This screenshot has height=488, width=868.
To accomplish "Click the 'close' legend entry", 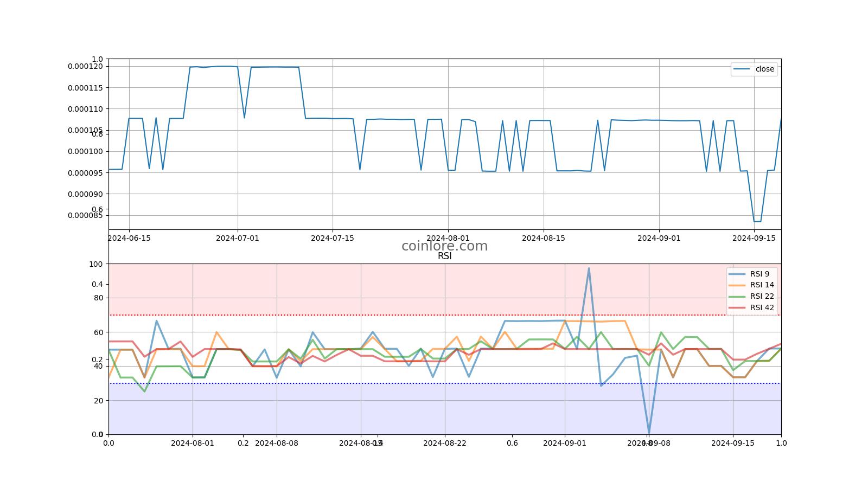I will pos(754,69).
